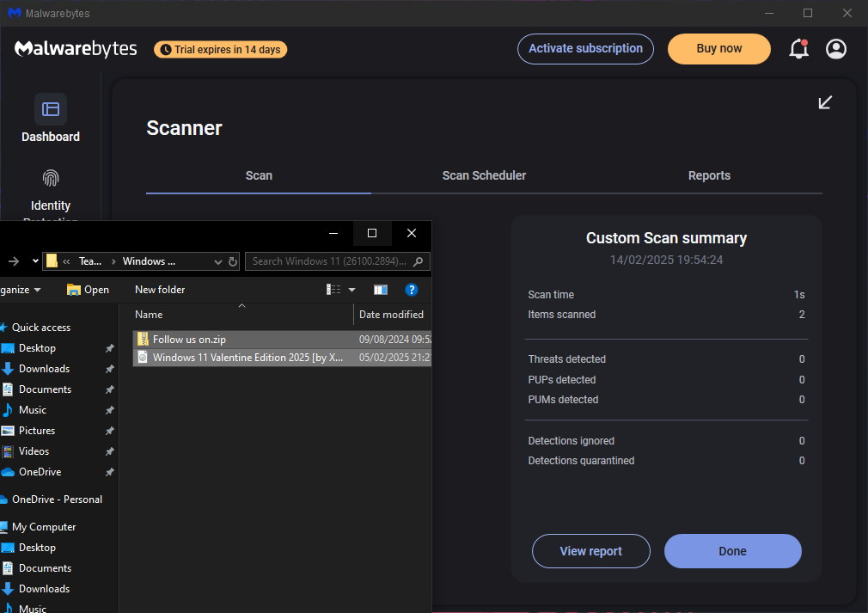
Task: Open pinned Downloads under Quick access
Action: [x=44, y=368]
